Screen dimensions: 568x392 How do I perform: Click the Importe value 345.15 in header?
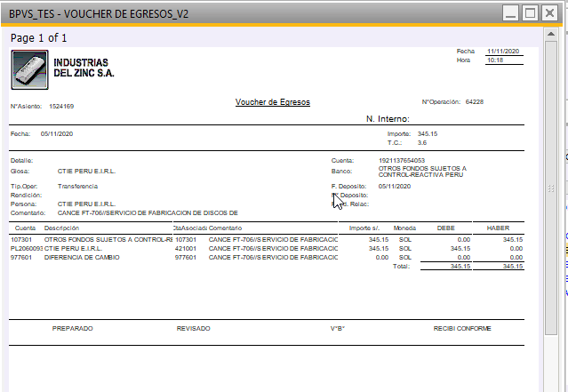(x=428, y=134)
